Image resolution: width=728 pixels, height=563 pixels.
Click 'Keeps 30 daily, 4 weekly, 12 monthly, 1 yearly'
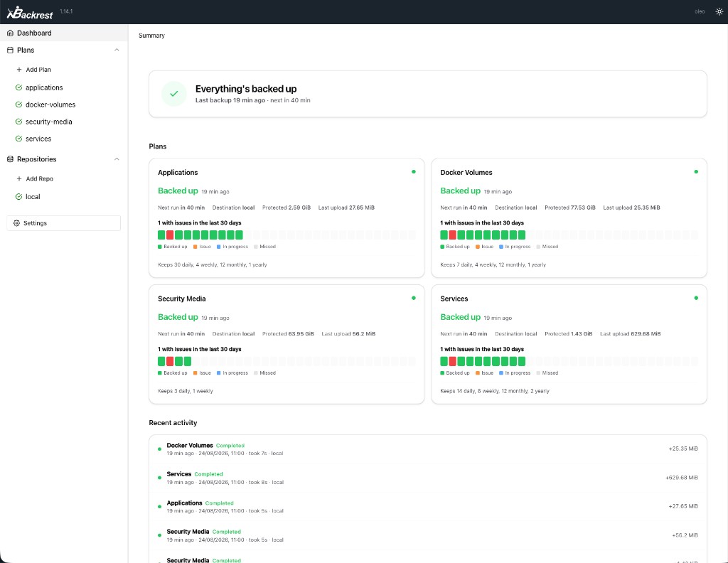212,264
